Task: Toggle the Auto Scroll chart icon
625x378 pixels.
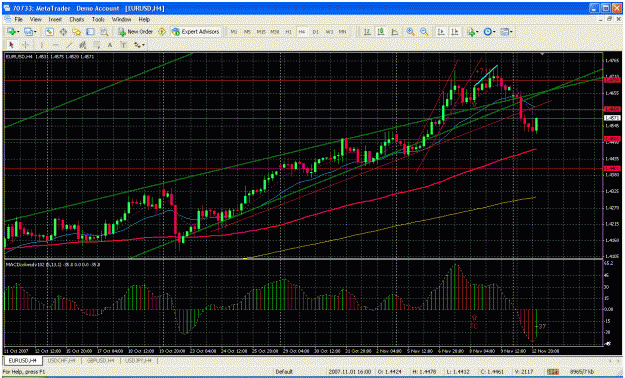Action: (441, 32)
